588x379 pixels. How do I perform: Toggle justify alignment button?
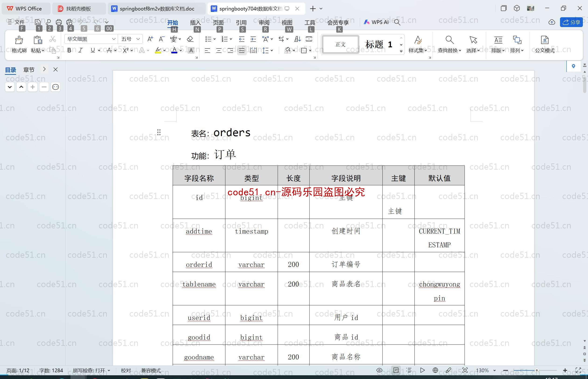[x=242, y=50]
